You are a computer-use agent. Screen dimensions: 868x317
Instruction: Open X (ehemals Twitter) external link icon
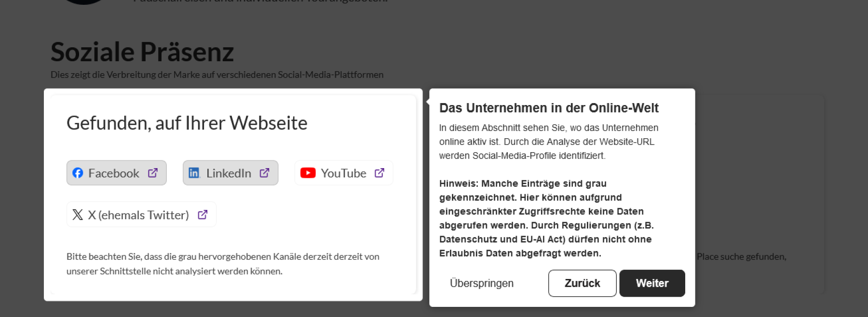[203, 214]
